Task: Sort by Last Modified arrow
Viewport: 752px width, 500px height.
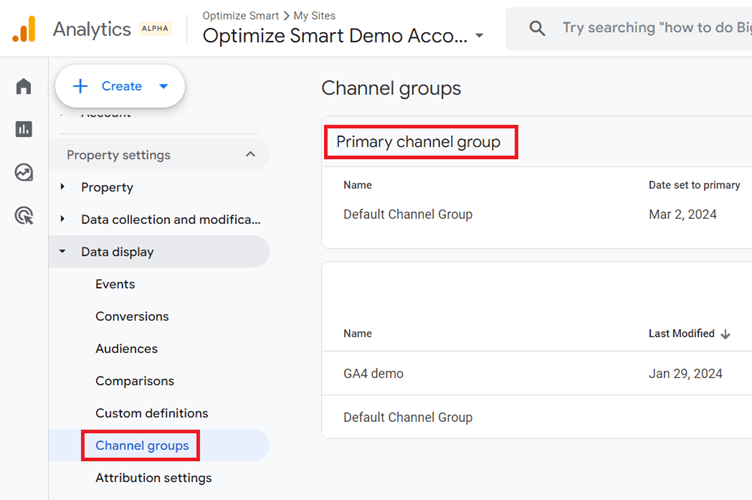Action: (x=725, y=334)
